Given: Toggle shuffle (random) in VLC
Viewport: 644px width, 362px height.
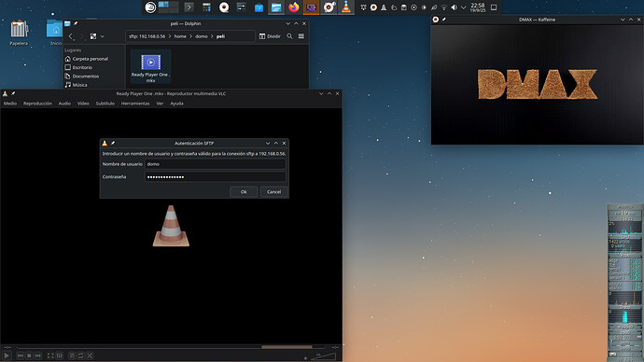Looking at the screenshot, I should pos(90,355).
